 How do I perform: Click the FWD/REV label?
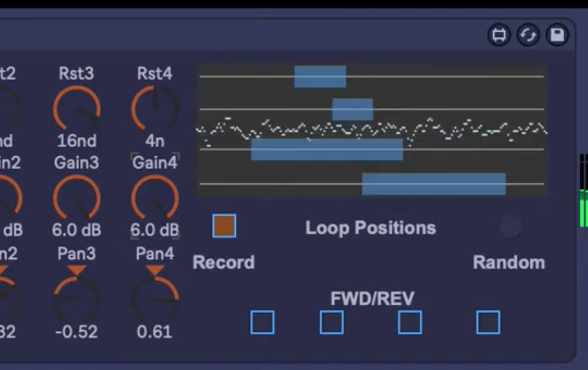372,298
